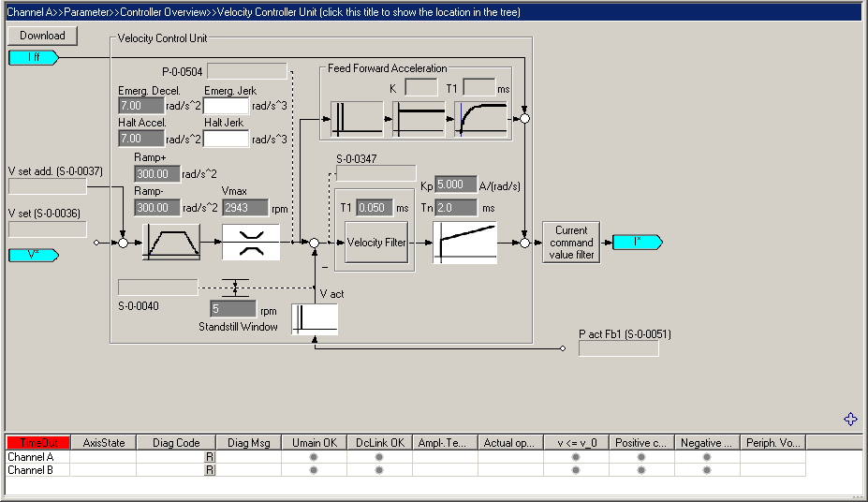The width and height of the screenshot is (868, 502).
Task: Click the R button in Channel A row
Action: 209,457
